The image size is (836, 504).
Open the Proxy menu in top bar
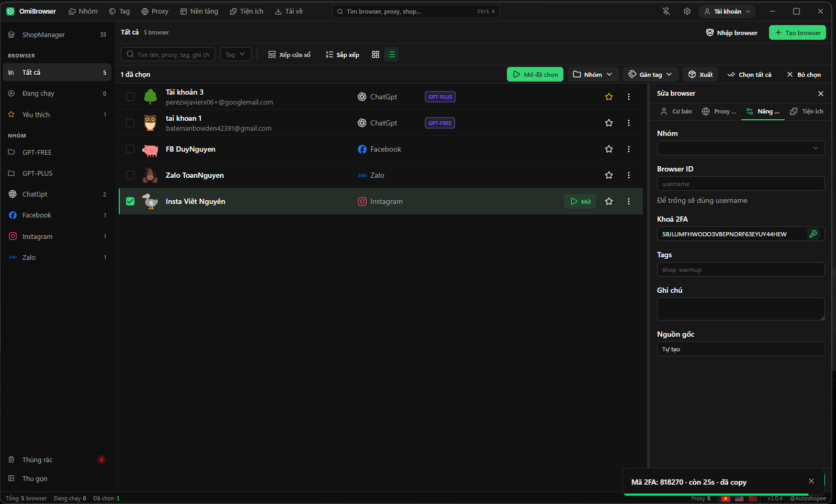[155, 12]
